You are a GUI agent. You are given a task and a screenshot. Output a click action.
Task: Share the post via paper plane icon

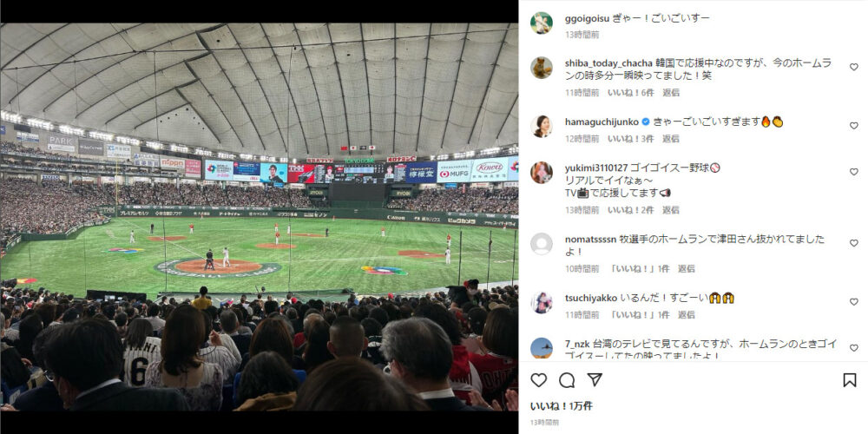click(x=595, y=380)
